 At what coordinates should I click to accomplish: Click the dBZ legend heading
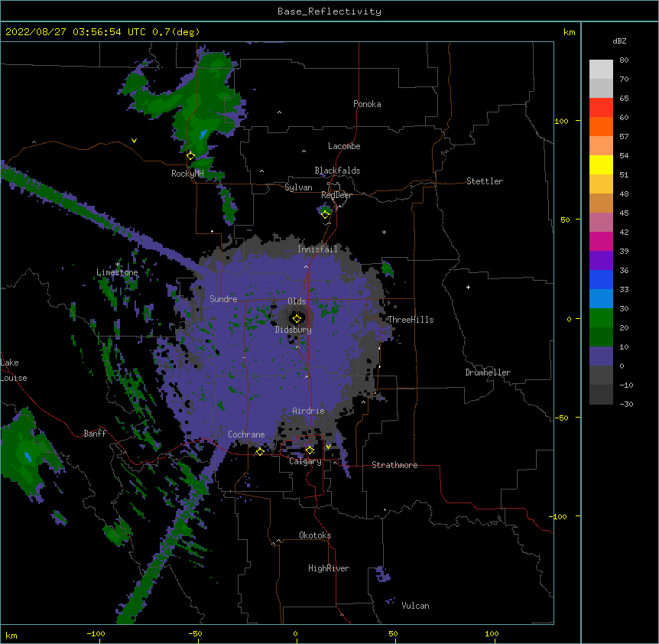click(x=619, y=41)
